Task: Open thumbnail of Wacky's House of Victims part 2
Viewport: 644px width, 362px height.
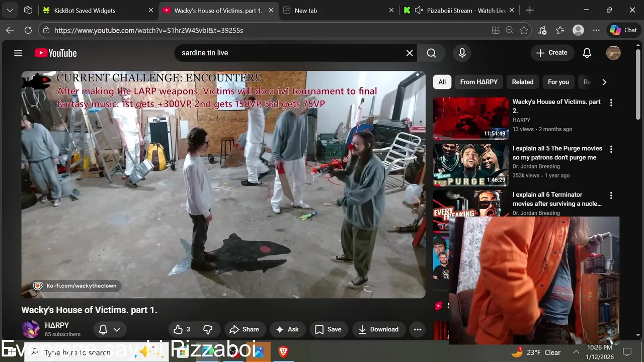Action: coord(471,119)
